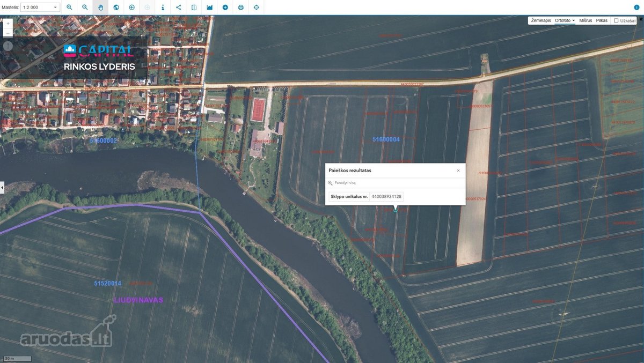Screen dimensions: 644x363
Task: Click the add data plus icon
Action: tap(225, 8)
